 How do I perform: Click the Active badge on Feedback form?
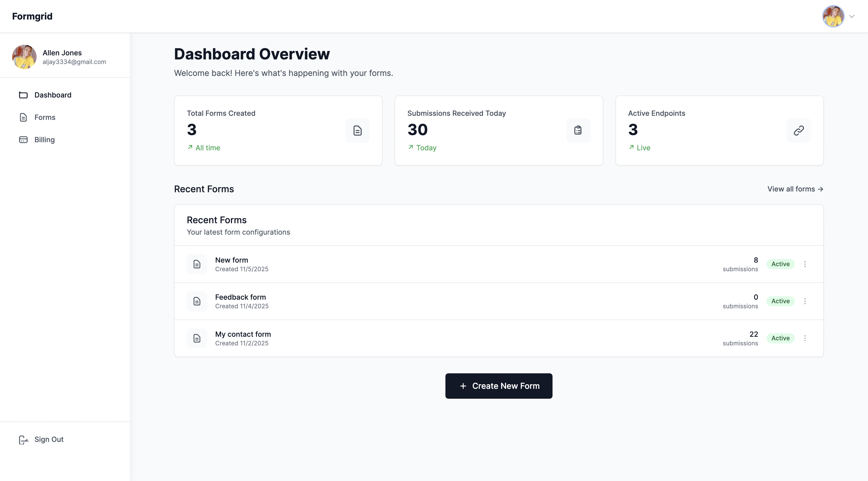pos(781,301)
